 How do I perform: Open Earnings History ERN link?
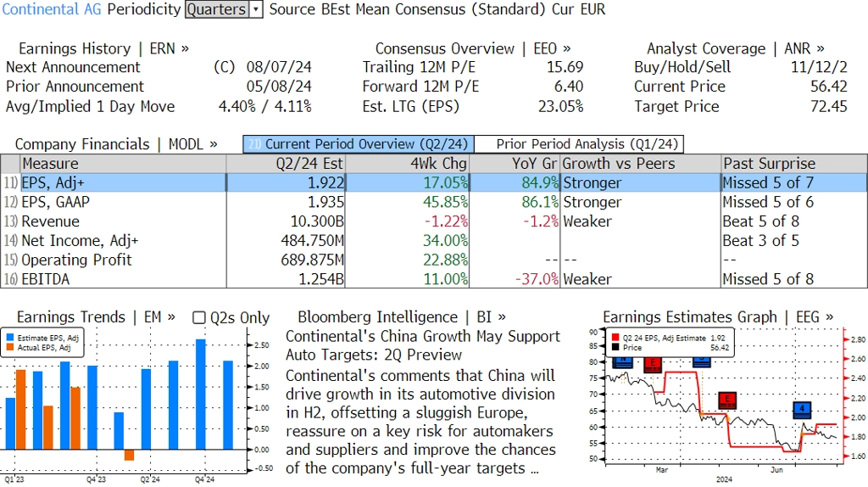(x=103, y=48)
